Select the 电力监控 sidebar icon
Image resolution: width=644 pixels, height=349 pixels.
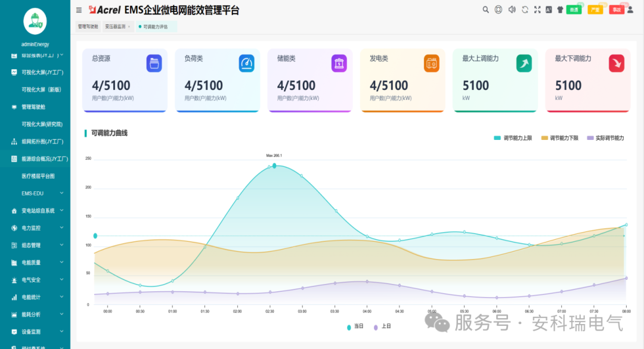click(14, 228)
